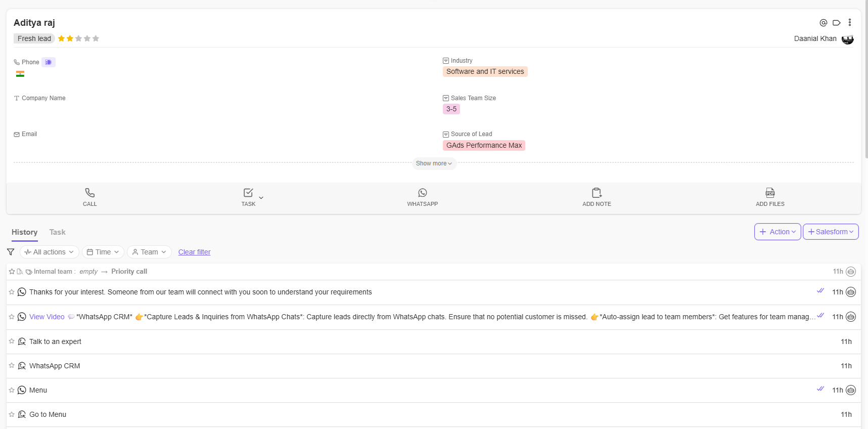
Task: Switch to the History tab
Action: click(x=24, y=232)
